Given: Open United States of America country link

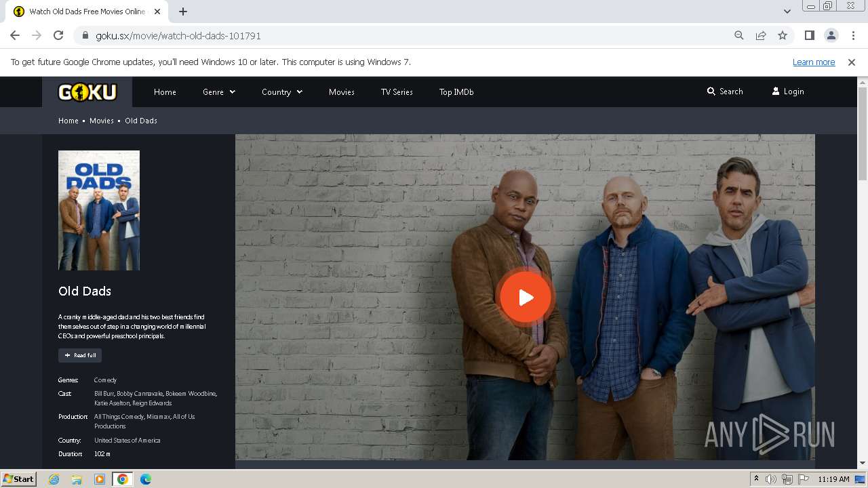Looking at the screenshot, I should point(127,441).
